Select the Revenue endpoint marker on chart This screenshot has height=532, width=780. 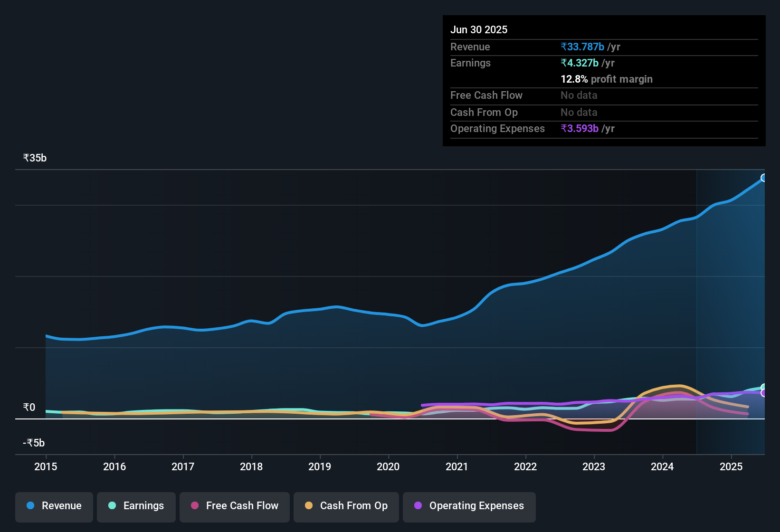[763, 178]
